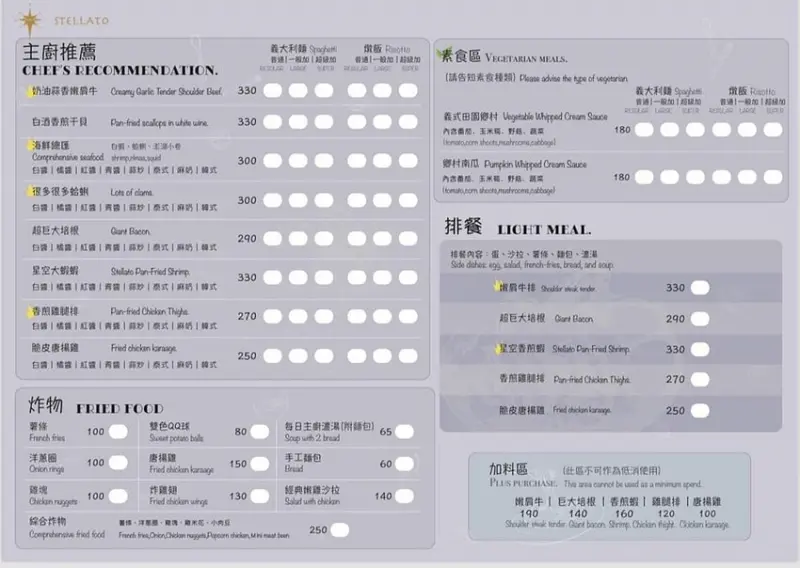Viewport: 800px width, 568px height.
Task: Click moon icon beside Shoulder steak tender
Action: [x=495, y=287]
